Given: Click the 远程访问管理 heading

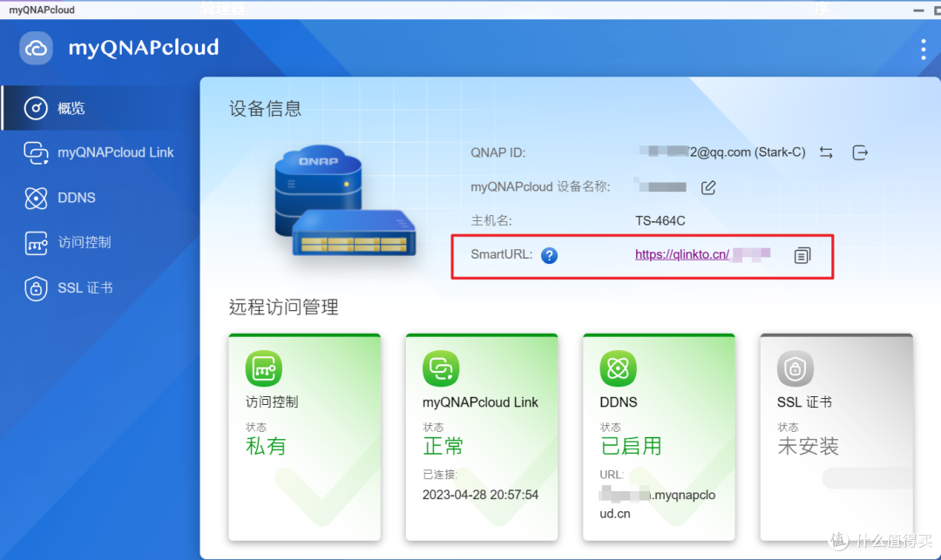Looking at the screenshot, I should point(284,307).
